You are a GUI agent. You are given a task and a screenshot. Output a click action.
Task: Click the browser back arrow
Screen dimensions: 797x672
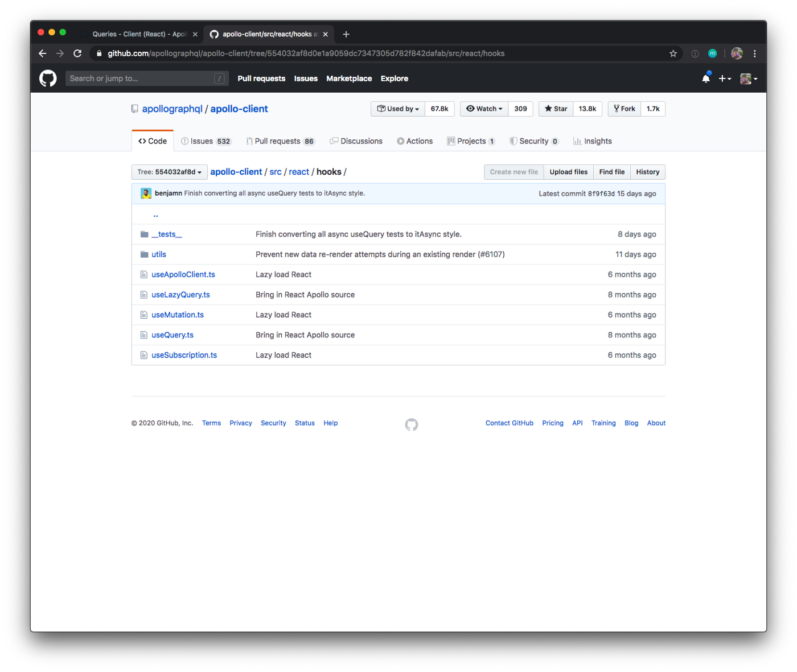(43, 53)
